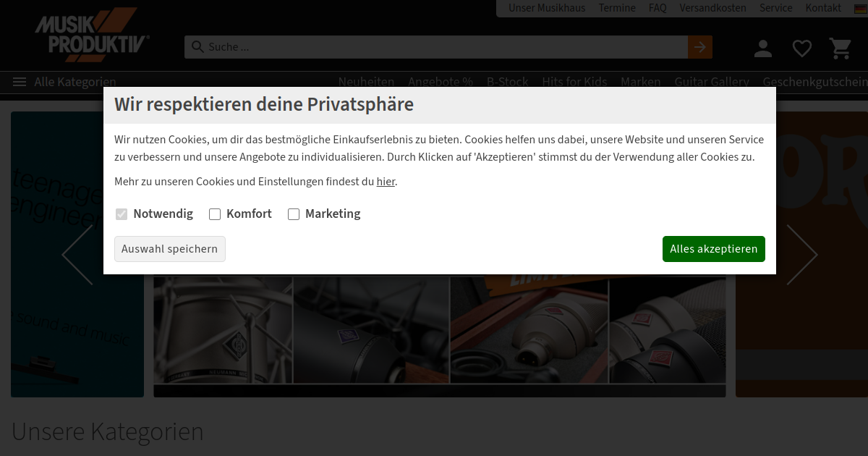The image size is (868, 456).
Task: Go to previous slide arrow
Action: [x=77, y=255]
